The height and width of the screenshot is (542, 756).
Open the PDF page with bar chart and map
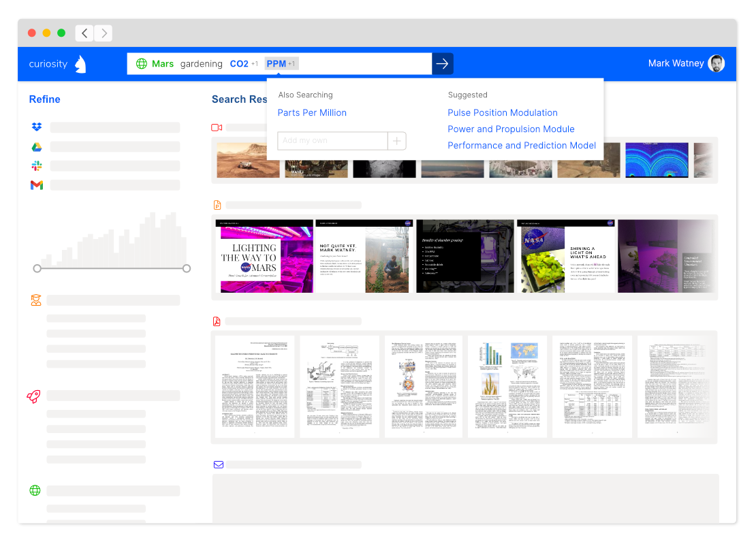pos(507,387)
